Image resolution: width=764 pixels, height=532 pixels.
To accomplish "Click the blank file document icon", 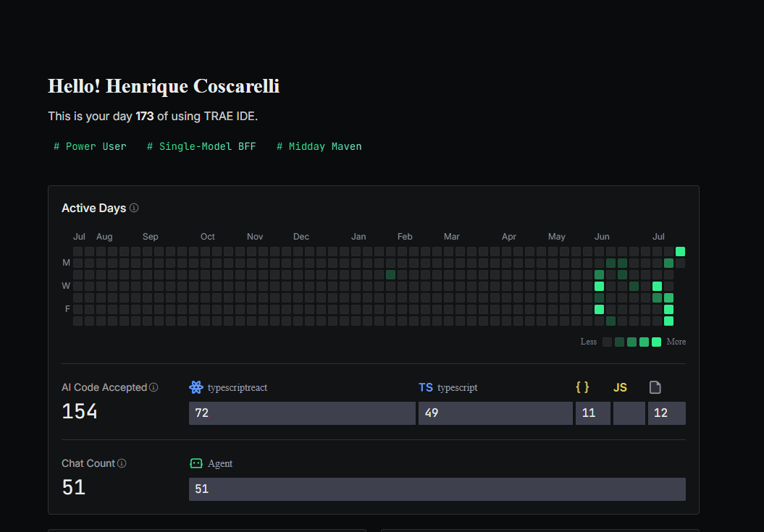I will (x=655, y=387).
